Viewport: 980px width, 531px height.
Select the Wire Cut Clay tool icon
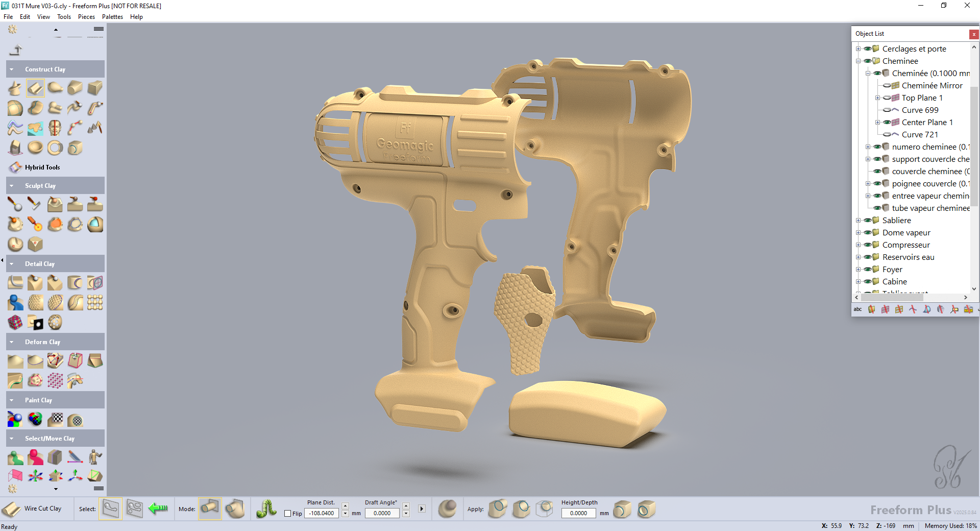[x=11, y=509]
